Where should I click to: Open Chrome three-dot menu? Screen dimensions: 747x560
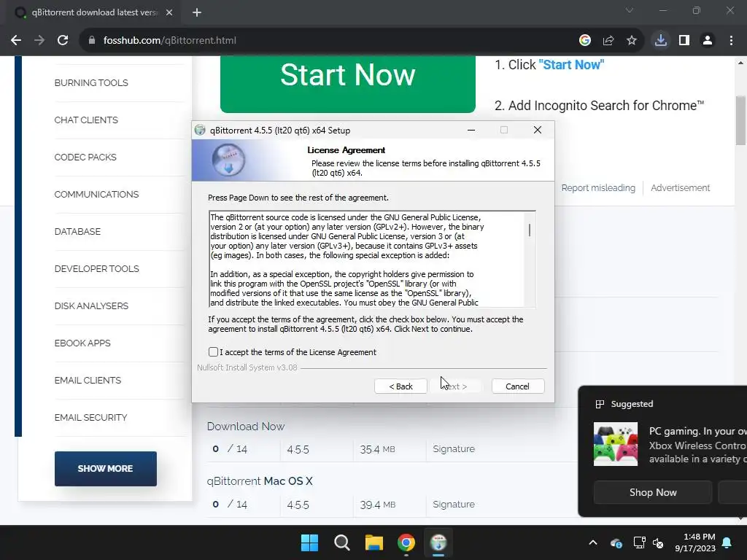[731, 41]
